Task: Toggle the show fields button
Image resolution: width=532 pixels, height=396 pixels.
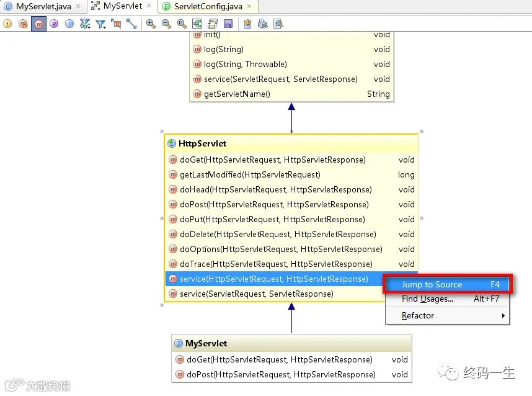Action: point(7,24)
